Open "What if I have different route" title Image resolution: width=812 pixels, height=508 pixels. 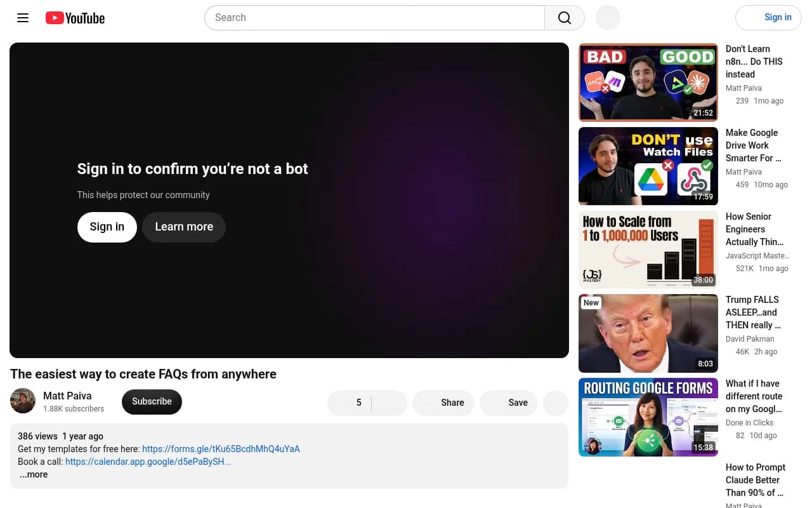click(x=754, y=396)
